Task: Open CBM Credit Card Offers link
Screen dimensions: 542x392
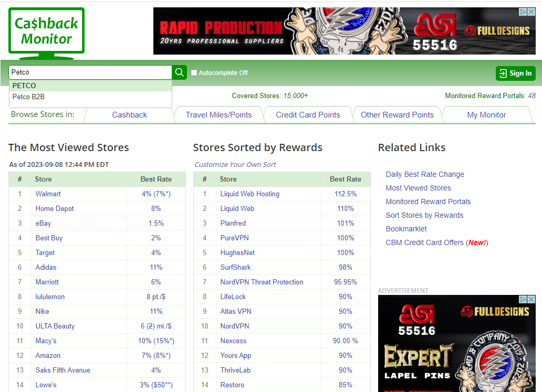Action: click(424, 242)
